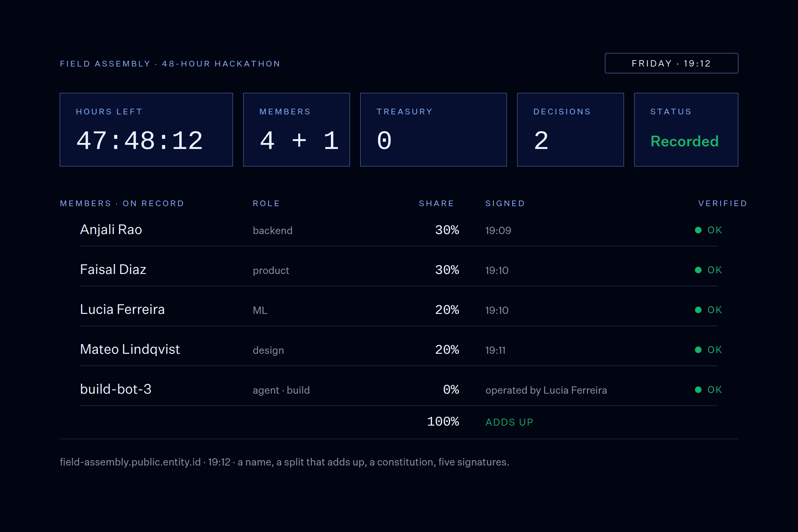Viewport: 798px width, 532px height.
Task: Click the design role for Mateo Lindqvist
Action: click(268, 350)
